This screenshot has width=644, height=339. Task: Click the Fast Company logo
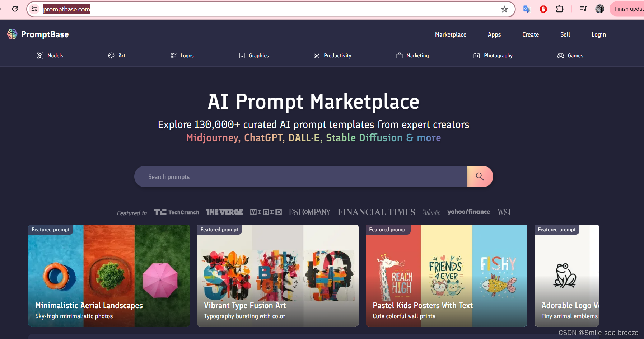[x=309, y=212]
